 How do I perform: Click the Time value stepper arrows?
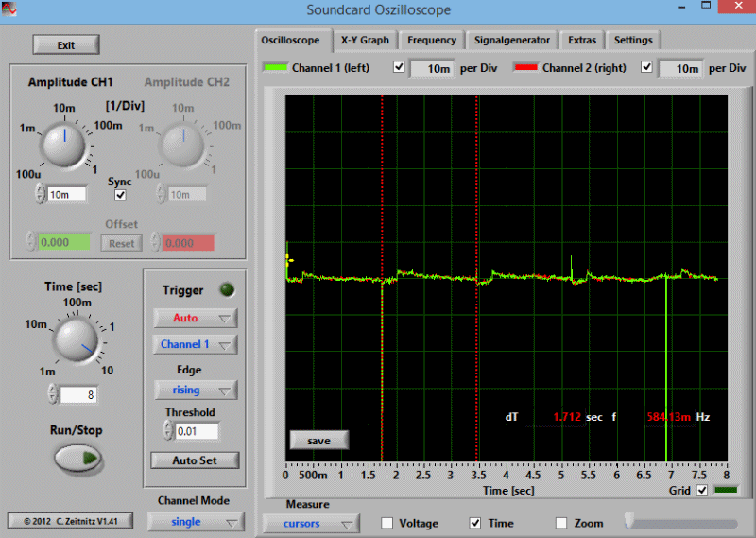tap(53, 394)
